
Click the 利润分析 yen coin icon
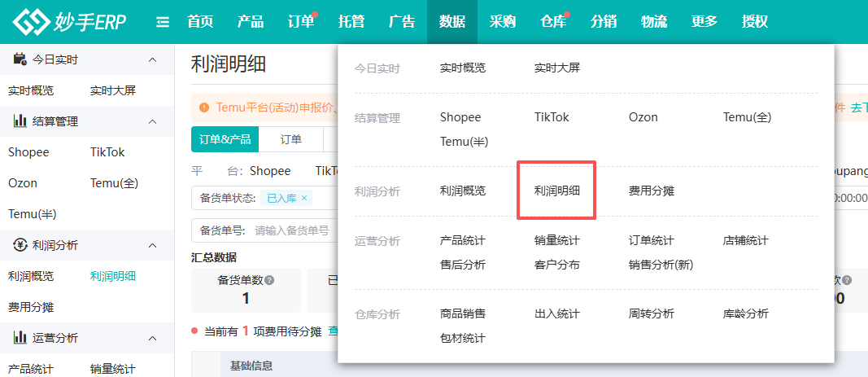point(20,245)
